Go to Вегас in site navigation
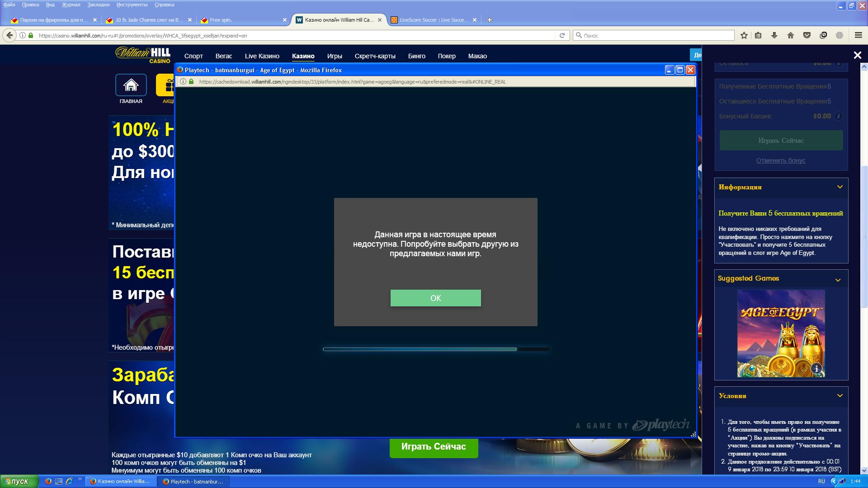This screenshot has height=488, width=868. [x=224, y=56]
